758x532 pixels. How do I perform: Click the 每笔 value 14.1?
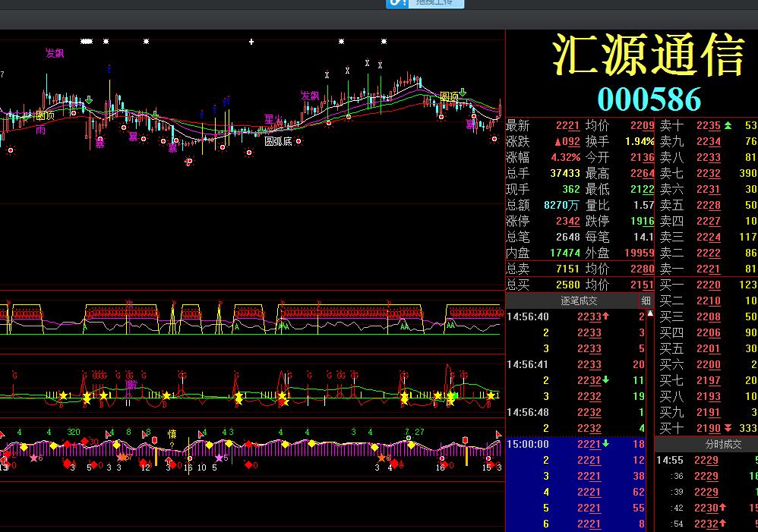(x=644, y=238)
